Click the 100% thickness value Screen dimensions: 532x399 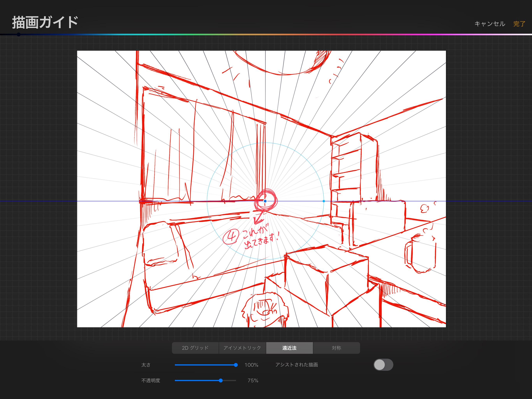tap(251, 365)
